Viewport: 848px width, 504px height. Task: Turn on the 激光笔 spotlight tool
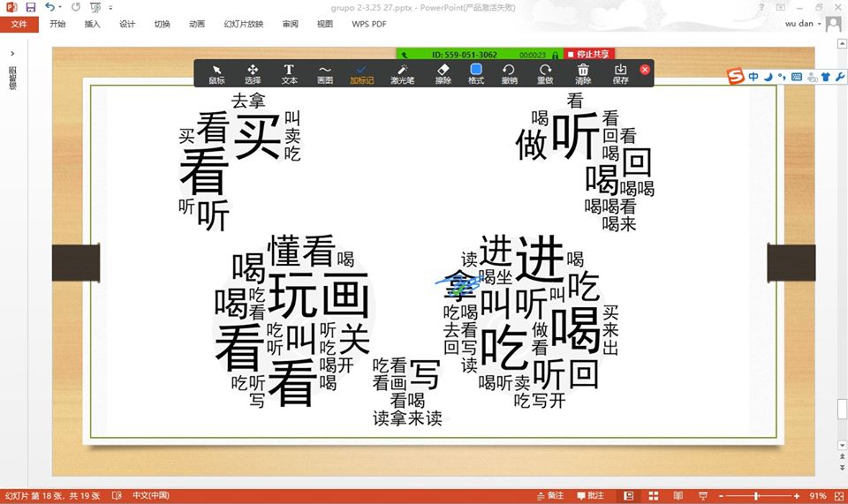[403, 74]
